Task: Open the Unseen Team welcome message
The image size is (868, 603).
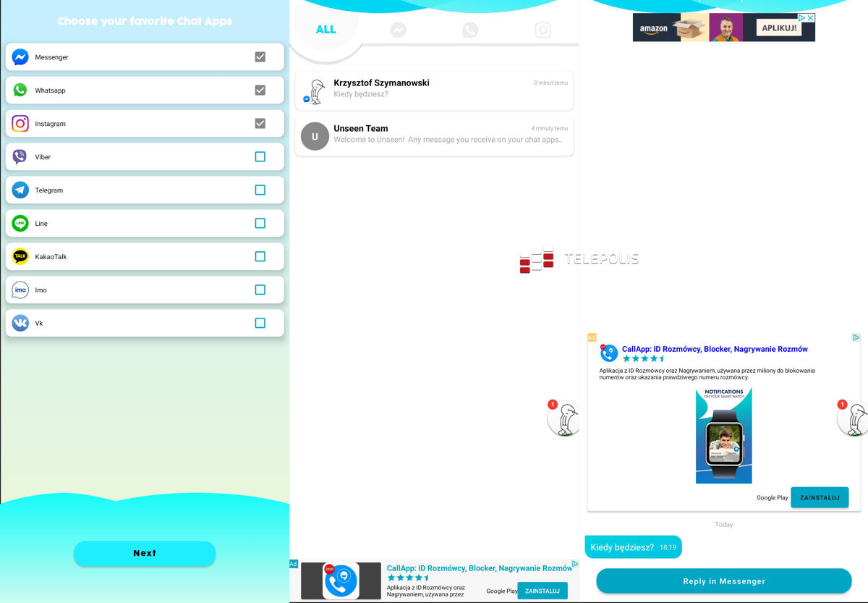Action: (x=434, y=135)
